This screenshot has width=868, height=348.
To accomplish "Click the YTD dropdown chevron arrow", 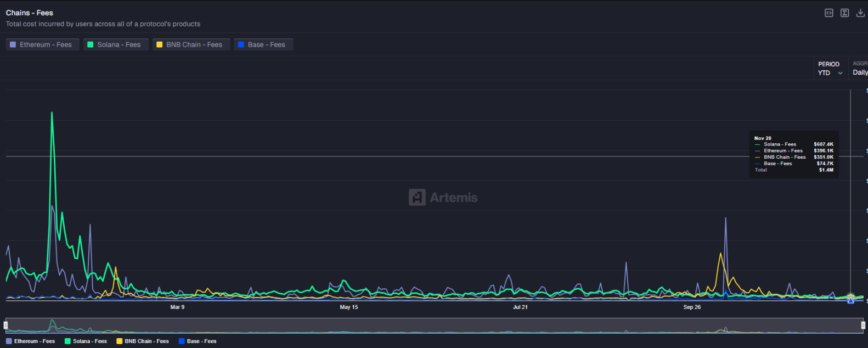I will (840, 73).
